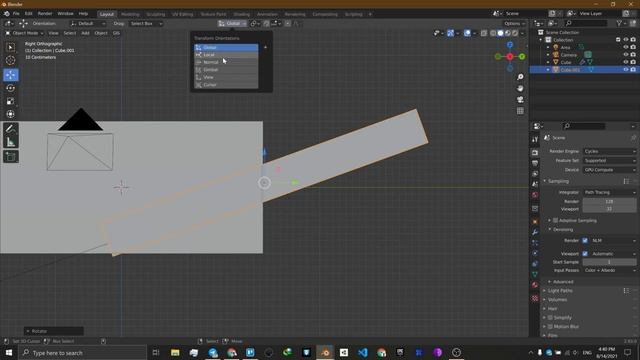640x360 pixels.
Task: Choose View transform orientation
Action: pyautogui.click(x=226, y=77)
